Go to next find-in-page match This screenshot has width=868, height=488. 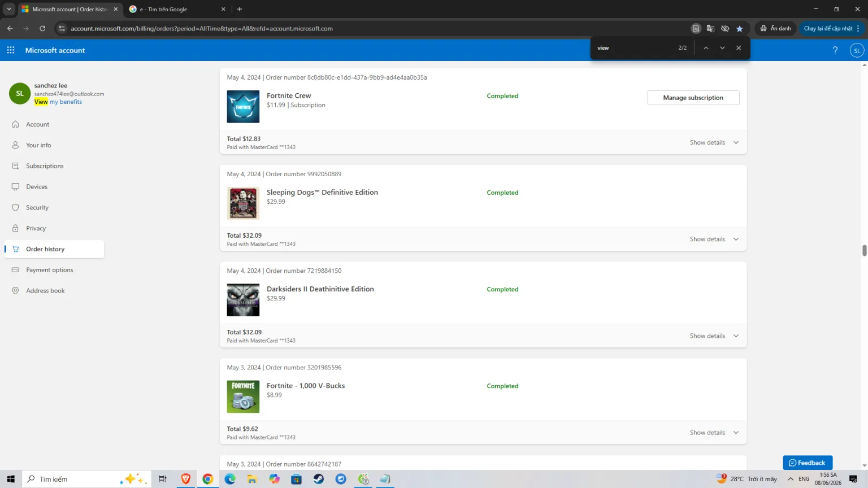coord(722,48)
